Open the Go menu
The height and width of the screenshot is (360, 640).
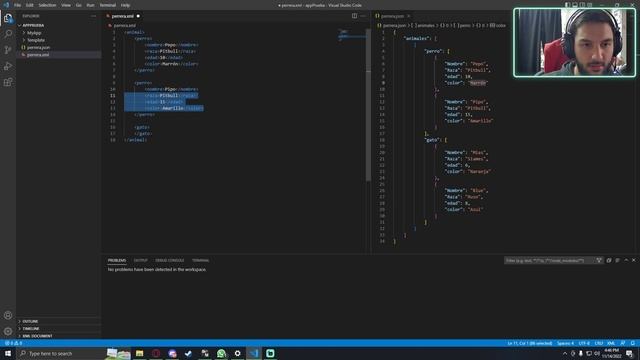(78, 5)
